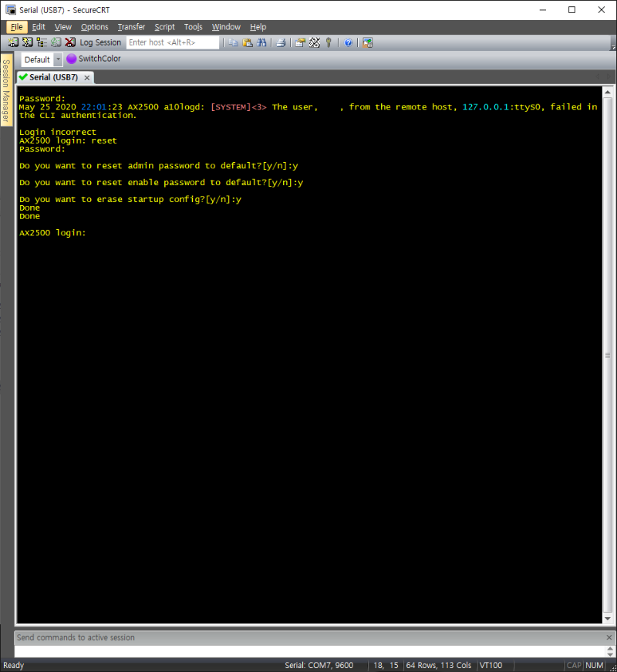Close the Serial (USB7) tab
Image resolution: width=617 pixels, height=672 pixels.
(x=87, y=78)
